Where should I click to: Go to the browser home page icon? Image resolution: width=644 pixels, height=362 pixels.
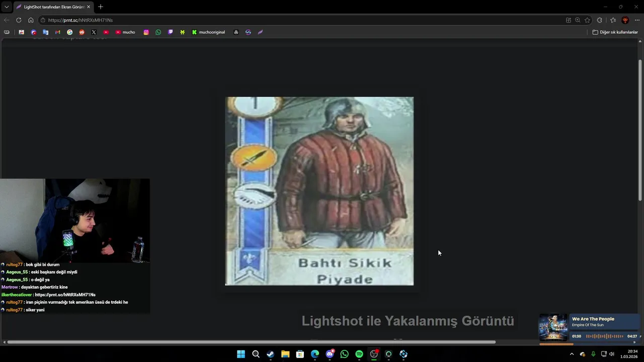[31, 20]
